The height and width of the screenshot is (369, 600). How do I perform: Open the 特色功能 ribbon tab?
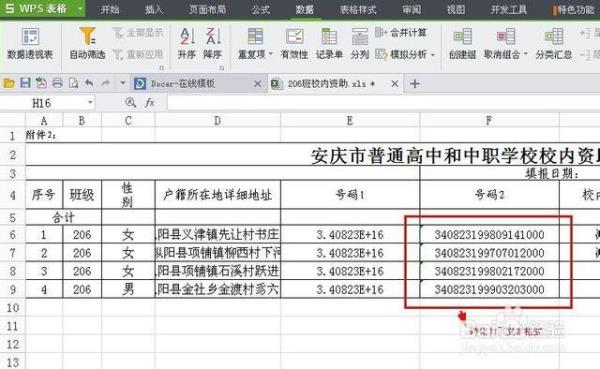[574, 9]
